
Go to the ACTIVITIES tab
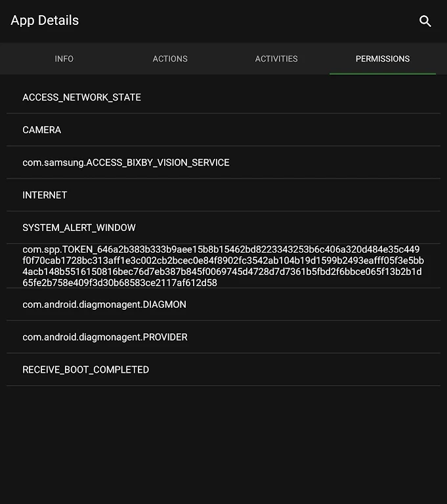pyautogui.click(x=276, y=59)
